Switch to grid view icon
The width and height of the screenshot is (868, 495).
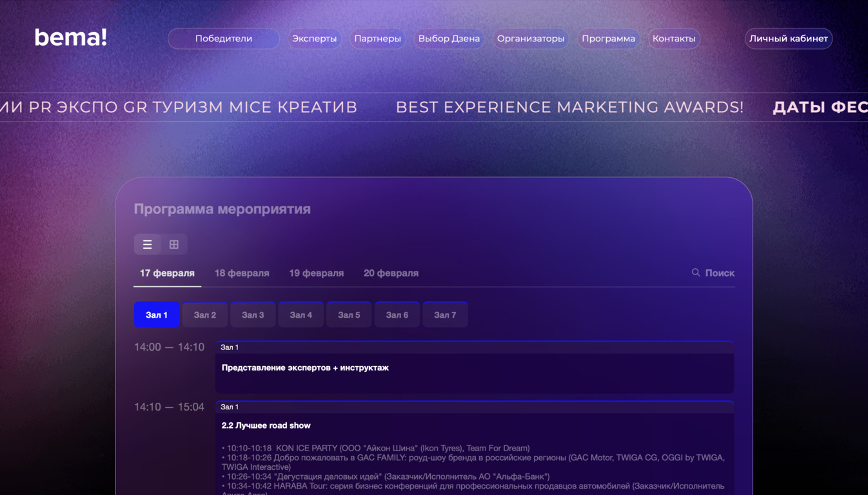[x=174, y=244]
